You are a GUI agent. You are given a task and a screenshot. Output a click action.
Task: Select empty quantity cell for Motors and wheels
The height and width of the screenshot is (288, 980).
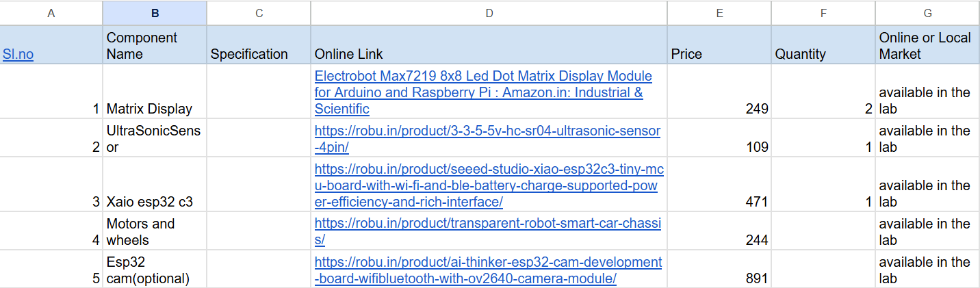[x=823, y=231]
